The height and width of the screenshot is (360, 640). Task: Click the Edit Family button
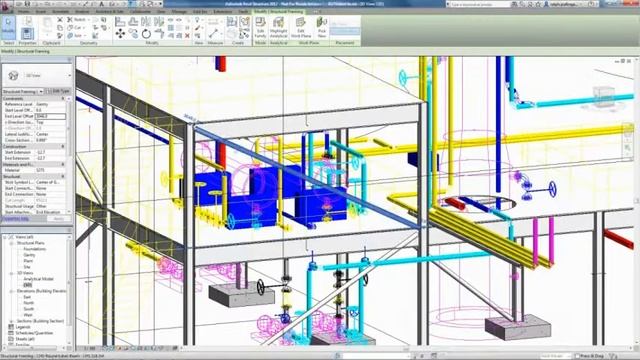[x=260, y=27]
